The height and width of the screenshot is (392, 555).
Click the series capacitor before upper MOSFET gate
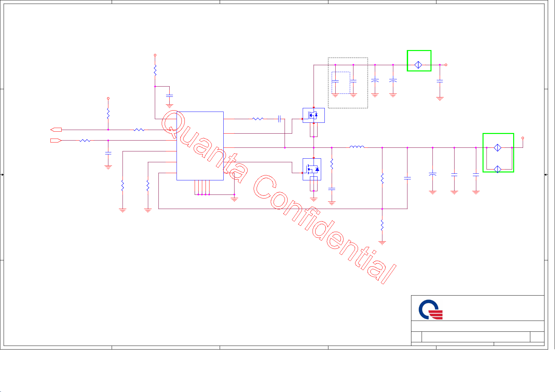[279, 119]
